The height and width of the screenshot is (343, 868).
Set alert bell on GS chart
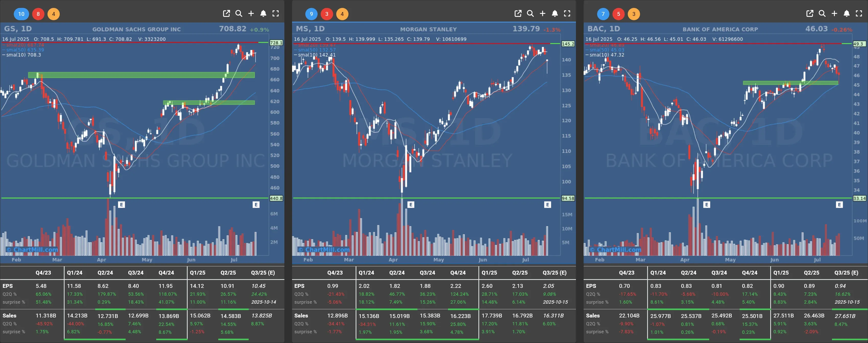[263, 14]
